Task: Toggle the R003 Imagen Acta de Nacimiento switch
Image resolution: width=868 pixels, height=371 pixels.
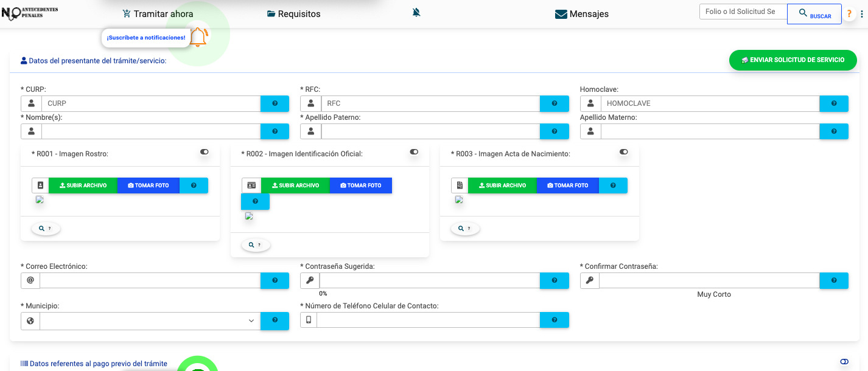Action: click(623, 152)
